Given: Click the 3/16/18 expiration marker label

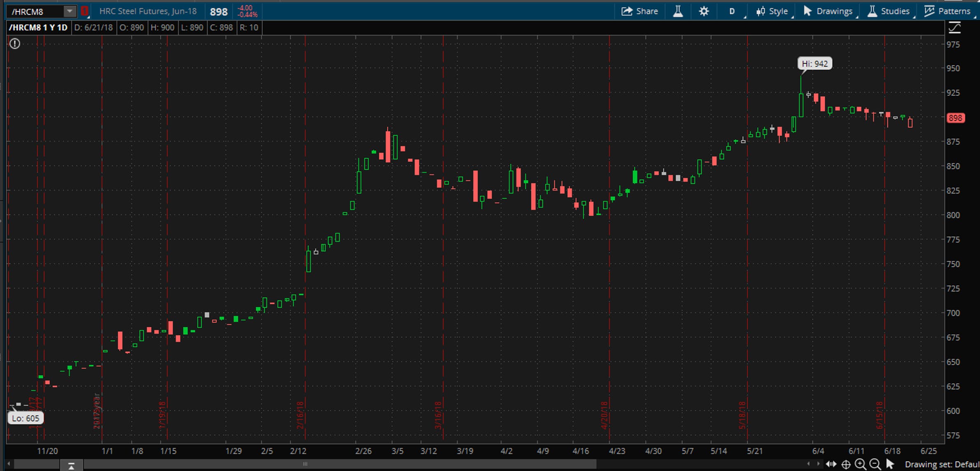Looking at the screenshot, I should 438,415.
